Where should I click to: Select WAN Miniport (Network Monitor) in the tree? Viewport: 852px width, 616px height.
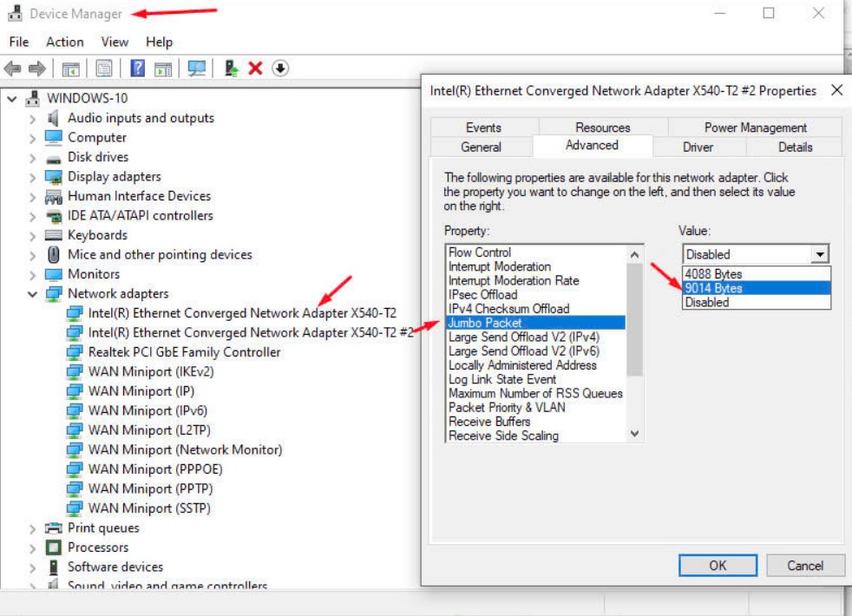(186, 449)
